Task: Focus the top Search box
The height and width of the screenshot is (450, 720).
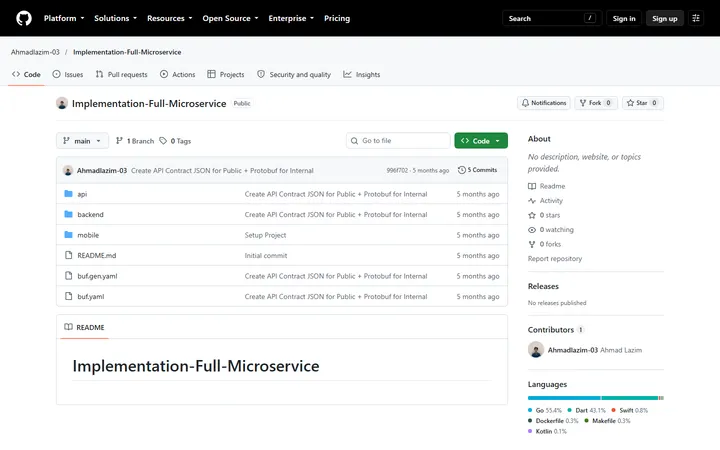Action: (552, 18)
